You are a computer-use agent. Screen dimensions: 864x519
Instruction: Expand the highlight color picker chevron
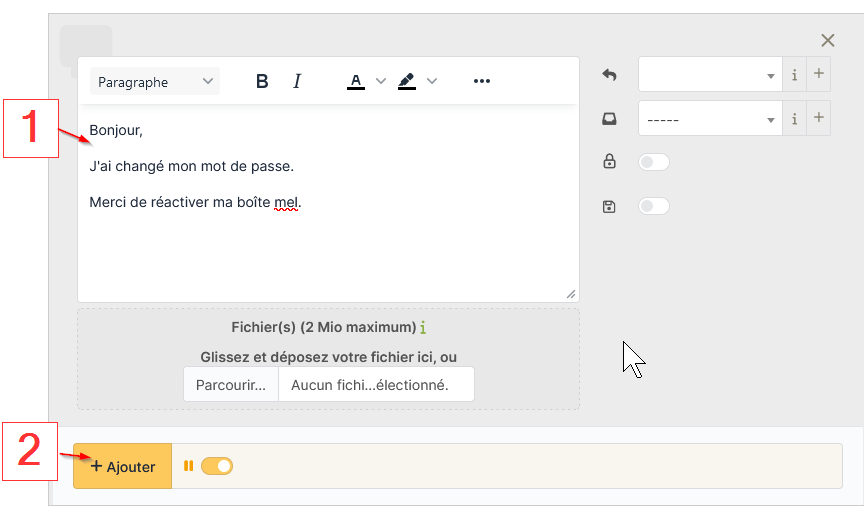click(x=432, y=82)
